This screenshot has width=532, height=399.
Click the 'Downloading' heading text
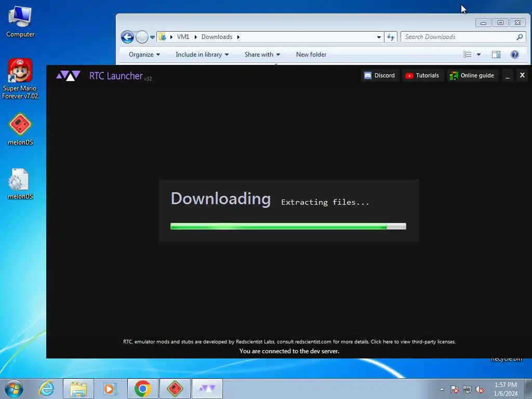[x=220, y=199]
